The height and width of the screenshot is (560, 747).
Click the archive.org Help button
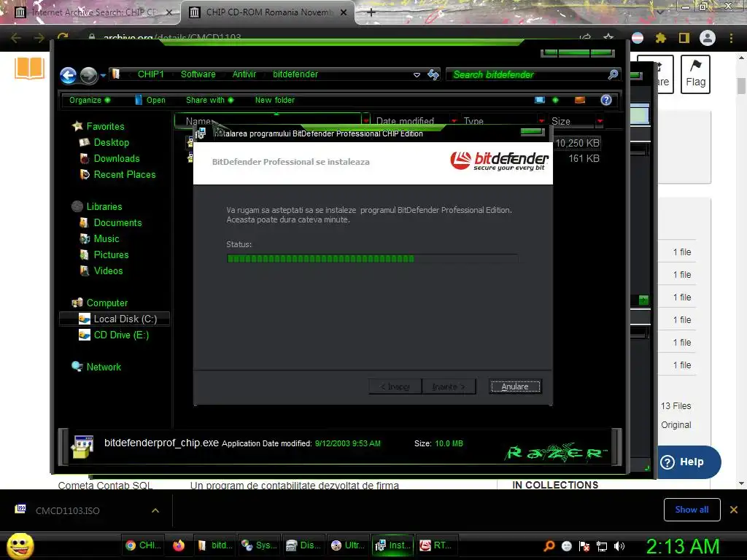pos(688,462)
